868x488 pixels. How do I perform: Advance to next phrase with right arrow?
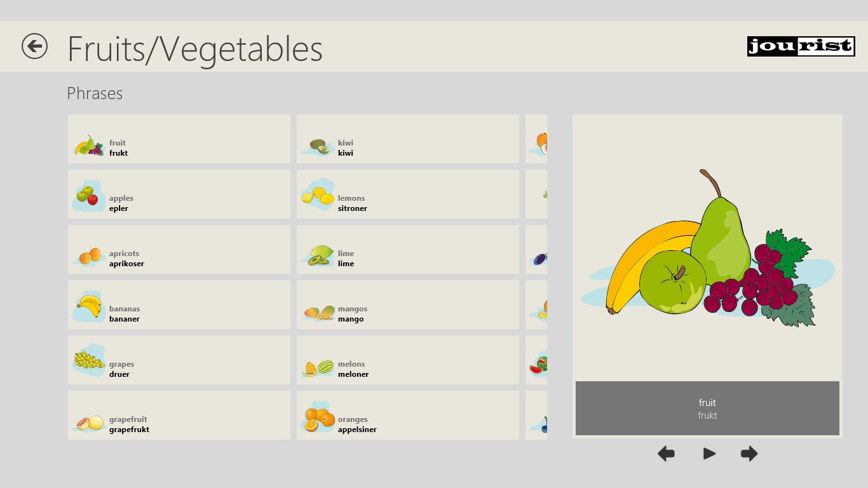point(749,454)
